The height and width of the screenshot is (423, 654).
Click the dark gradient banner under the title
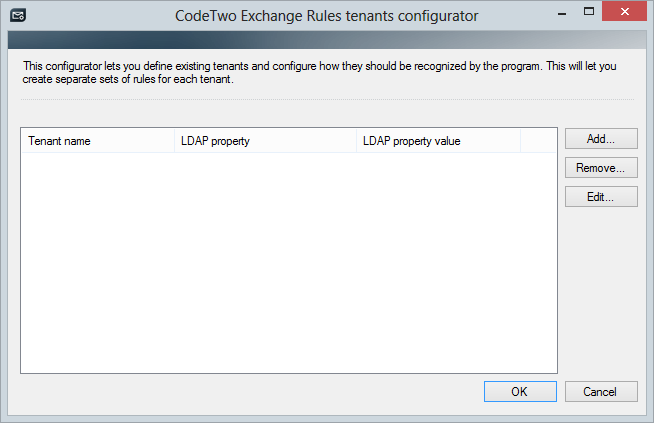(327, 40)
